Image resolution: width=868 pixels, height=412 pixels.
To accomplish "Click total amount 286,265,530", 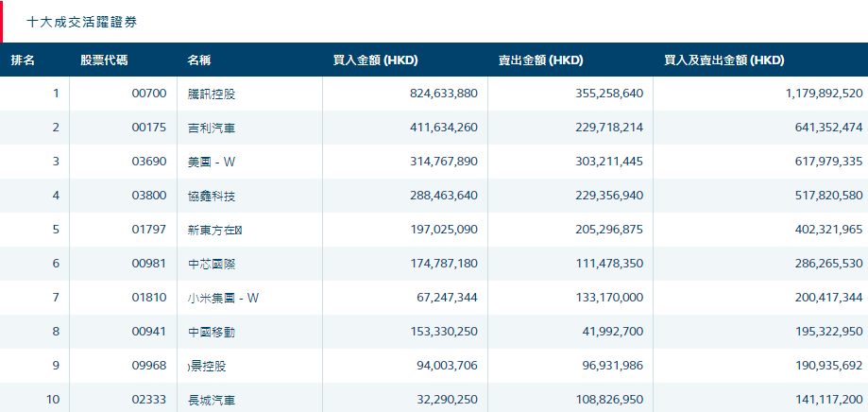I will click(x=828, y=264).
